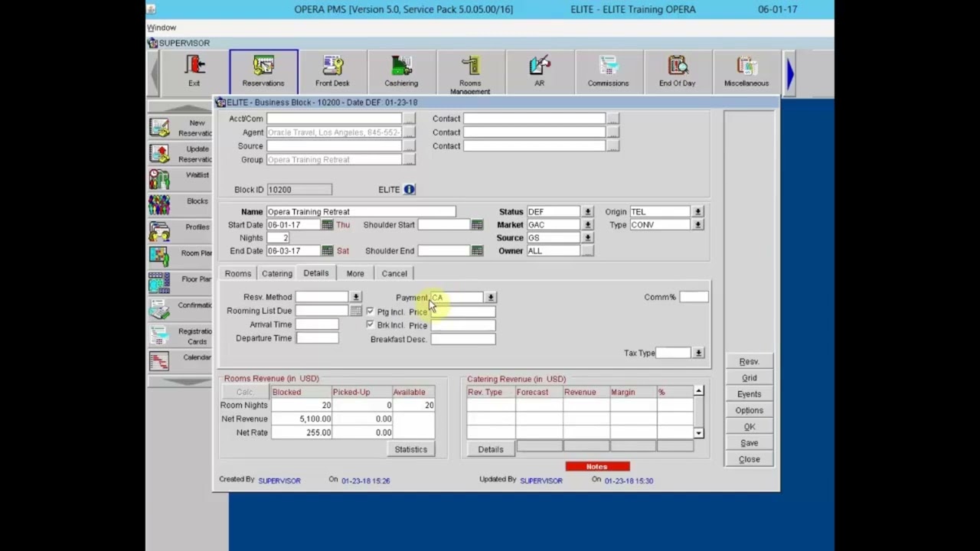Switch to the Rooms tab

(x=238, y=274)
